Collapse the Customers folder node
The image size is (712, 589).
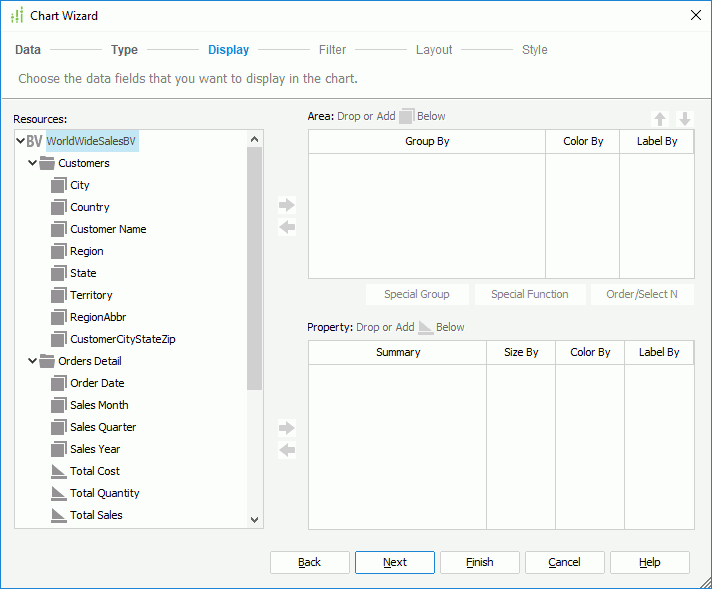(32, 163)
